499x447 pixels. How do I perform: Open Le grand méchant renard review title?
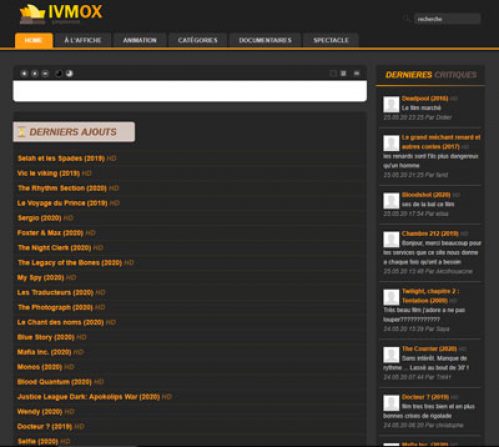coord(441,142)
